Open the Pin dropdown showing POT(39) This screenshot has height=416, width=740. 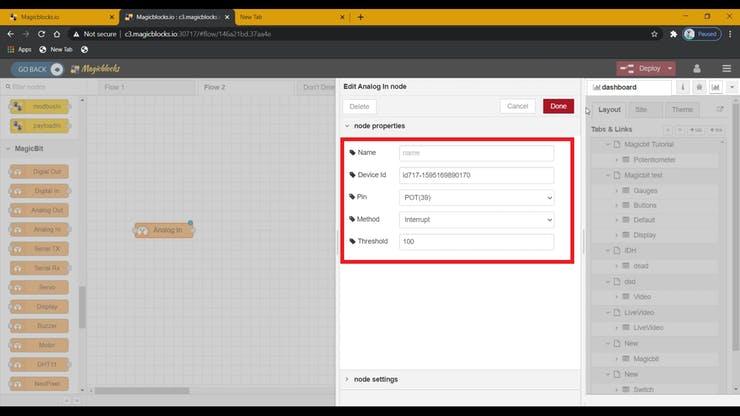[x=476, y=197]
